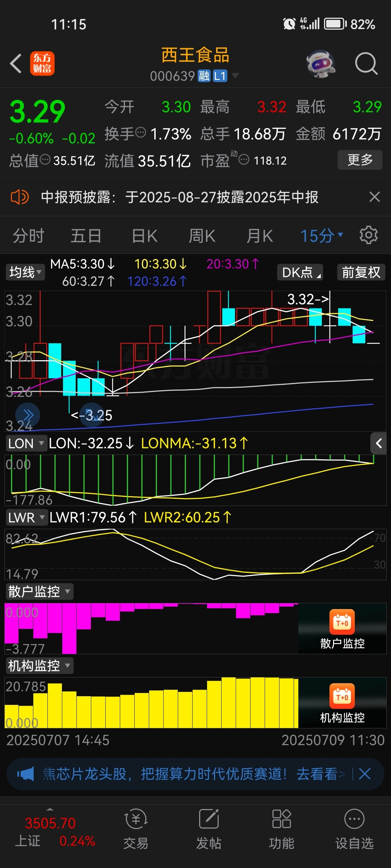
Task: Tap the speaker announcement icon
Action: [x=20, y=197]
